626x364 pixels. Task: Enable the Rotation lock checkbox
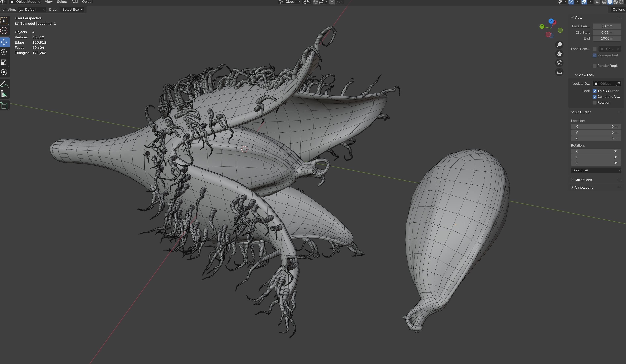point(594,103)
